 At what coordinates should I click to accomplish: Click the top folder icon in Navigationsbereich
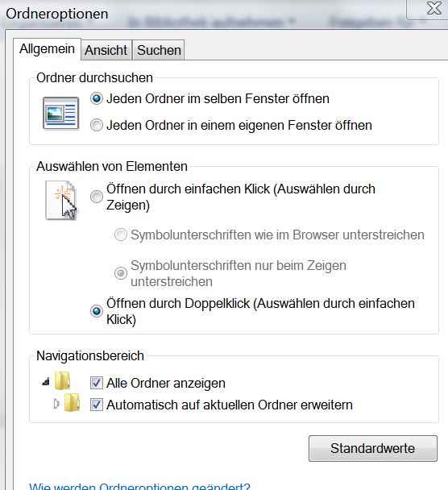pos(62,380)
